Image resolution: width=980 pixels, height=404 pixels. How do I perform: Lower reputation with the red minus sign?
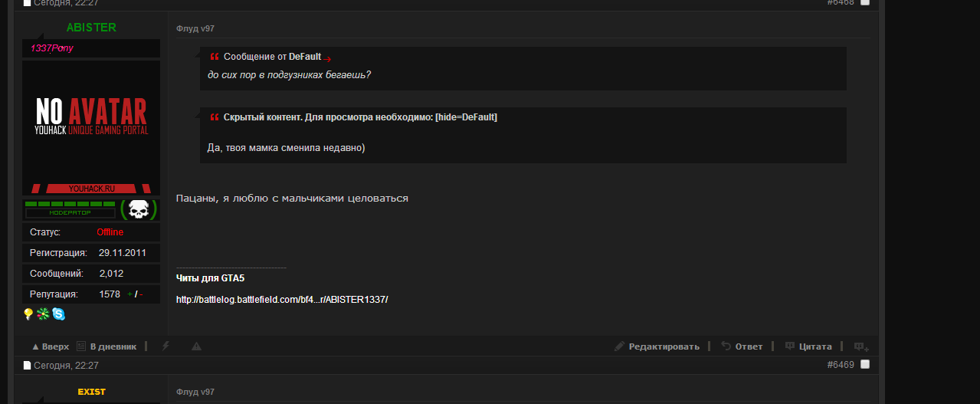tap(141, 294)
